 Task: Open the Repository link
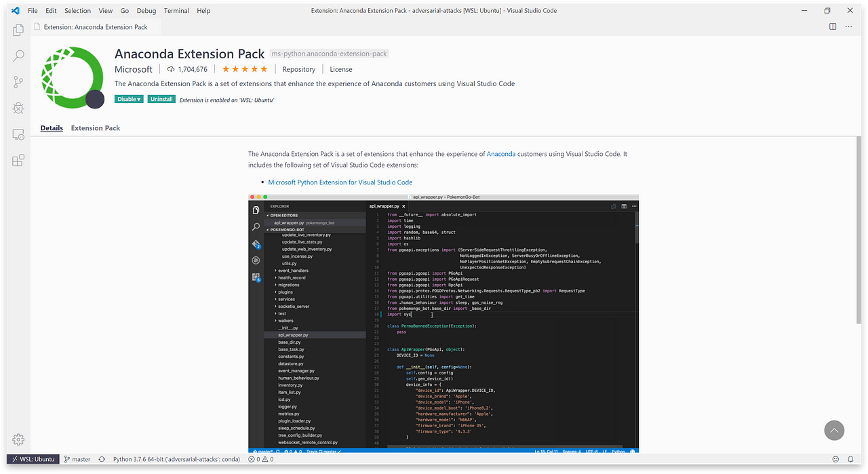coord(299,69)
